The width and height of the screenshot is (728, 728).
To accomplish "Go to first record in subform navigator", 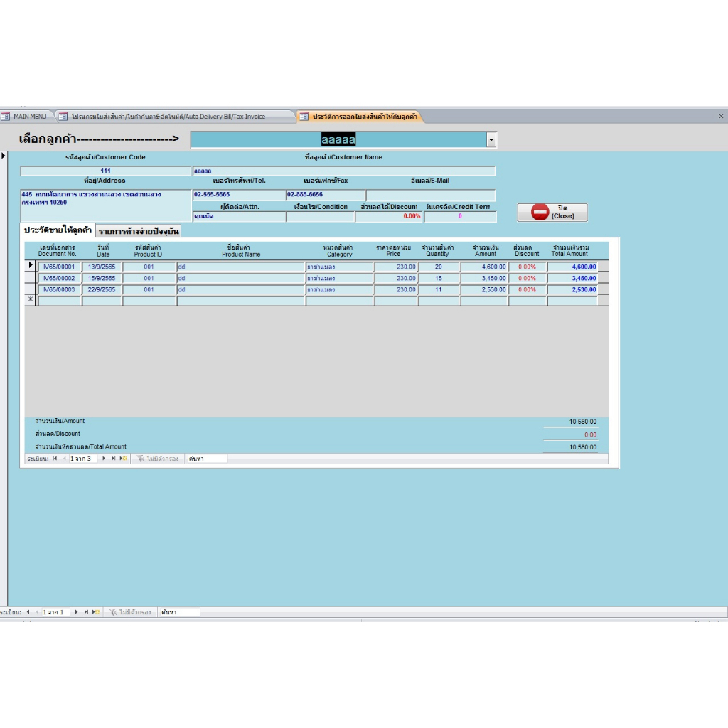I will click(55, 459).
